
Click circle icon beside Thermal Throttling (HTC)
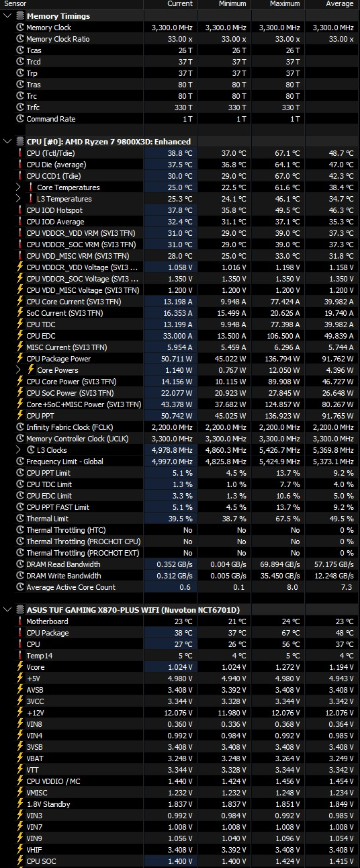[20, 530]
